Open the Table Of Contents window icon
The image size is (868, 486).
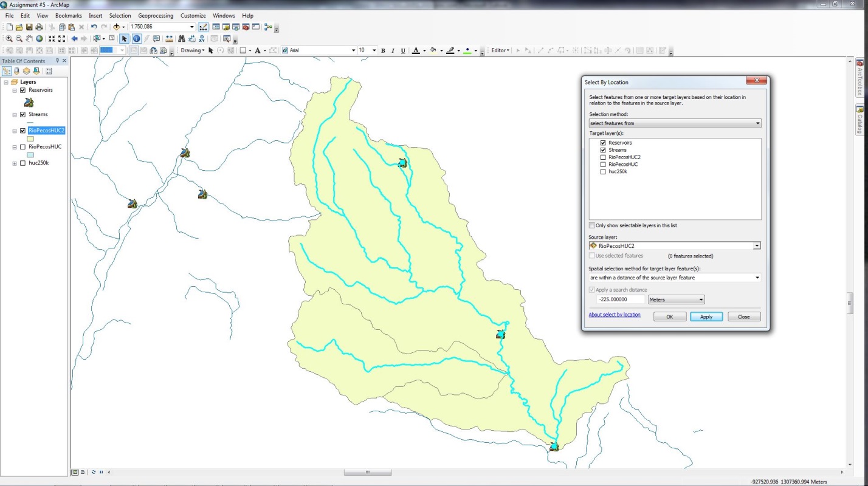pos(216,27)
